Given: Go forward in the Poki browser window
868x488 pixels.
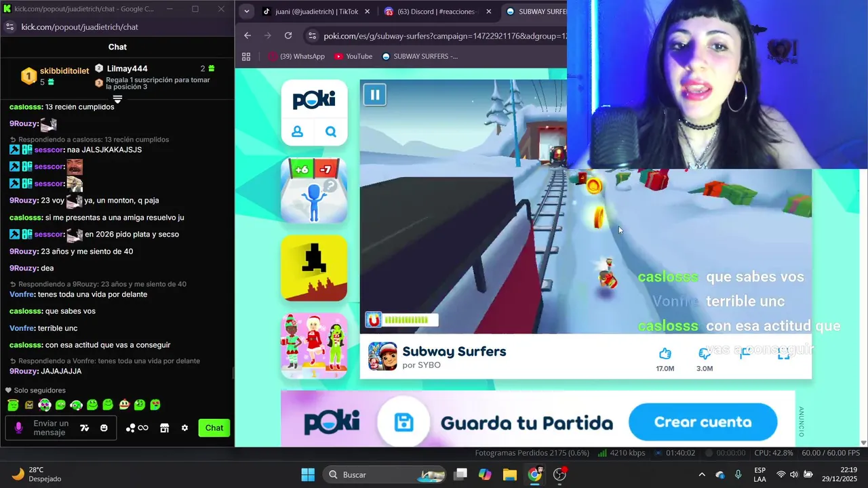Looking at the screenshot, I should point(268,36).
